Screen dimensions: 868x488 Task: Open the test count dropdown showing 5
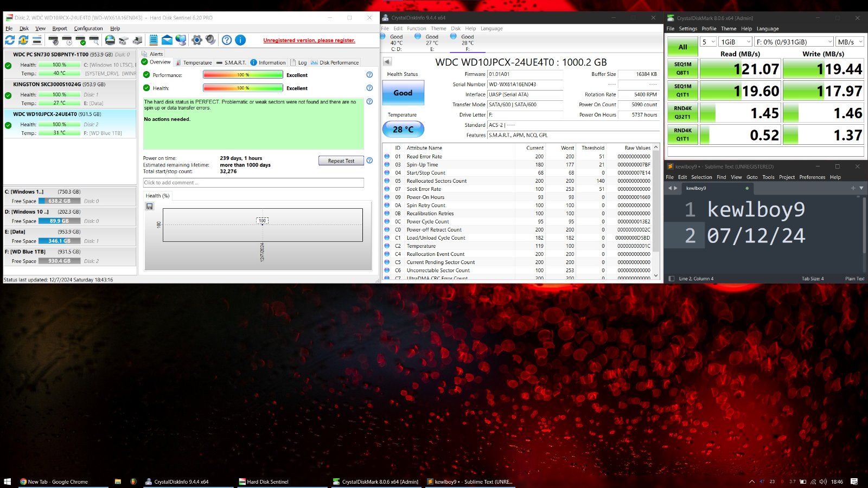[x=708, y=42]
